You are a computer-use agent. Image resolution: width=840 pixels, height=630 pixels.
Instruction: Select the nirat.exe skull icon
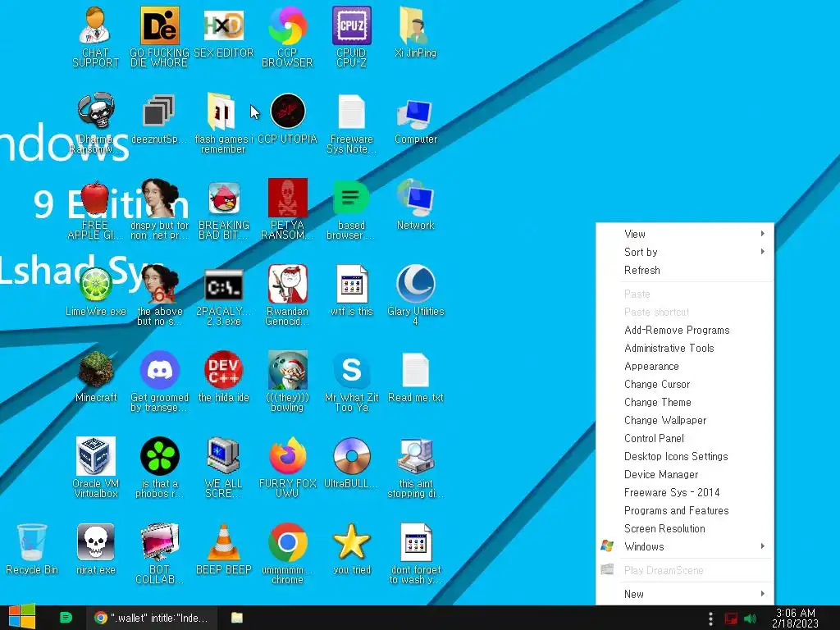point(96,550)
